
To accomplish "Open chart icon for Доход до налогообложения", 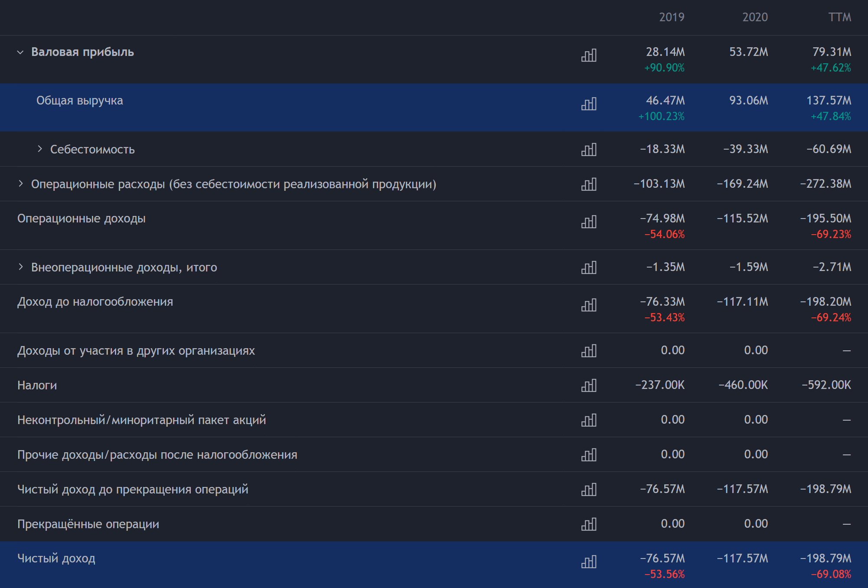I will click(x=589, y=305).
